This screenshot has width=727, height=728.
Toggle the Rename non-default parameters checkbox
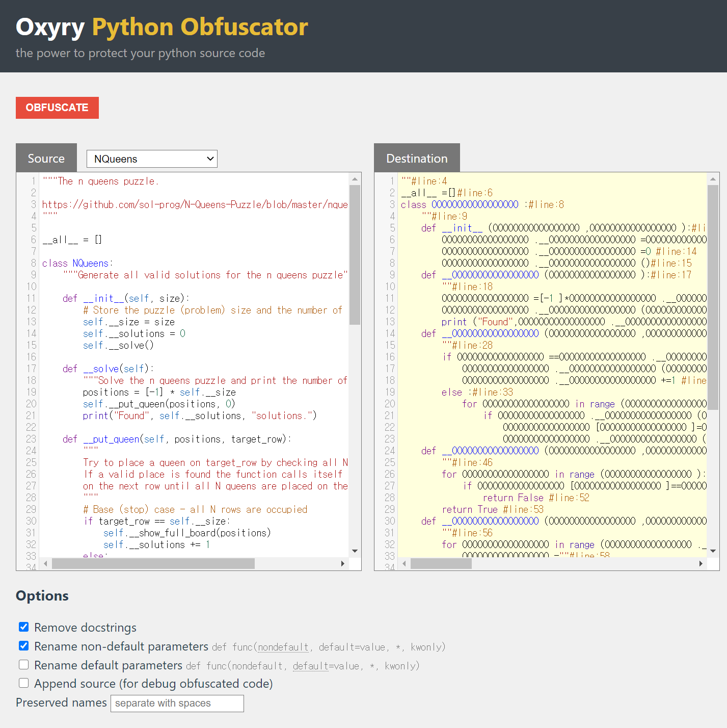coord(24,646)
